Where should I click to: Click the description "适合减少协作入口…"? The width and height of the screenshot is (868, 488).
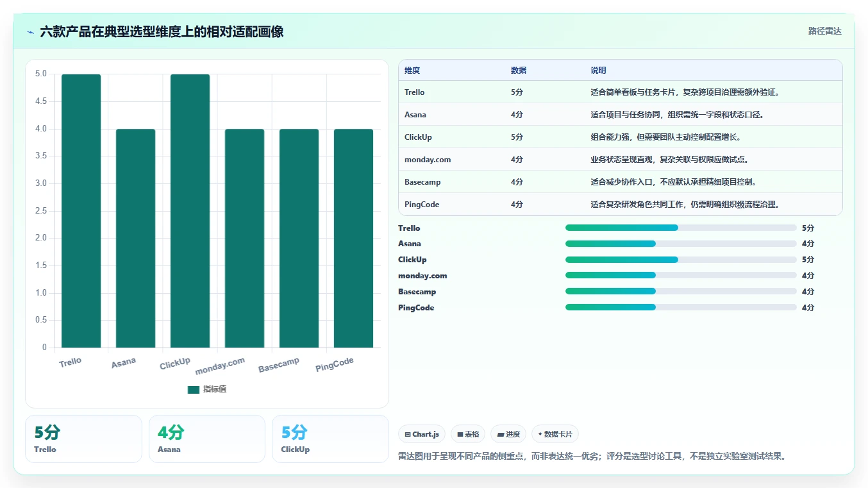(x=673, y=182)
